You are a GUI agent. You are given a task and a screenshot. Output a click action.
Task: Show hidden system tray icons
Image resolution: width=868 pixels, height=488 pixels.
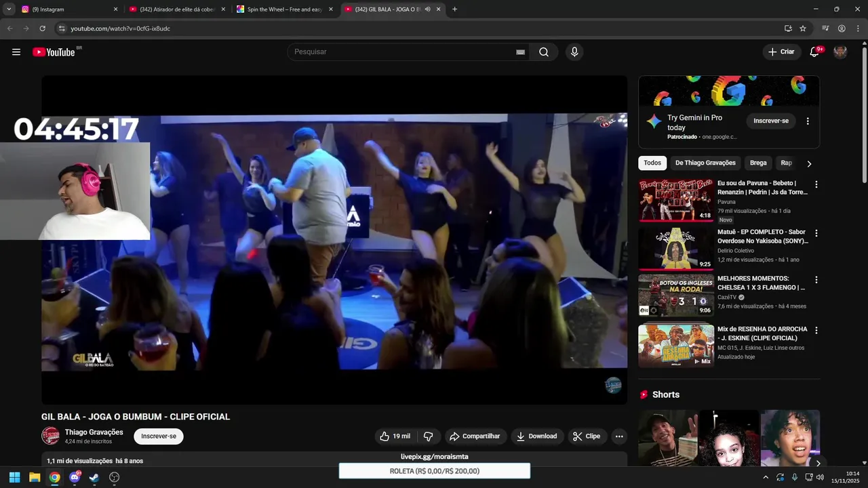(x=766, y=477)
